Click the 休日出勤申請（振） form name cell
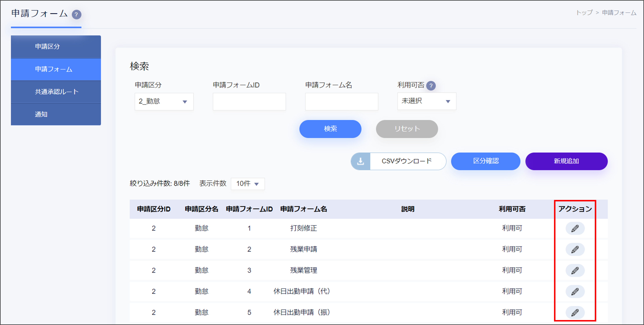Screen dimensions: 644x325 (302, 312)
